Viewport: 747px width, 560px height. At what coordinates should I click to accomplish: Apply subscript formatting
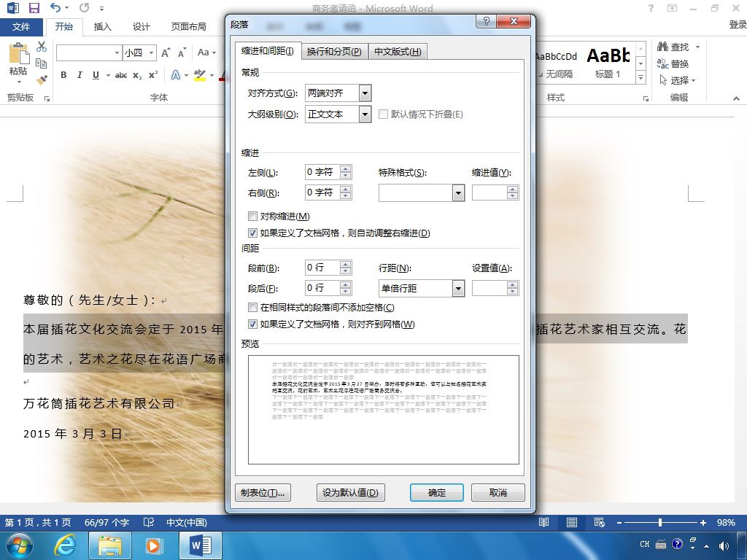tap(137, 75)
